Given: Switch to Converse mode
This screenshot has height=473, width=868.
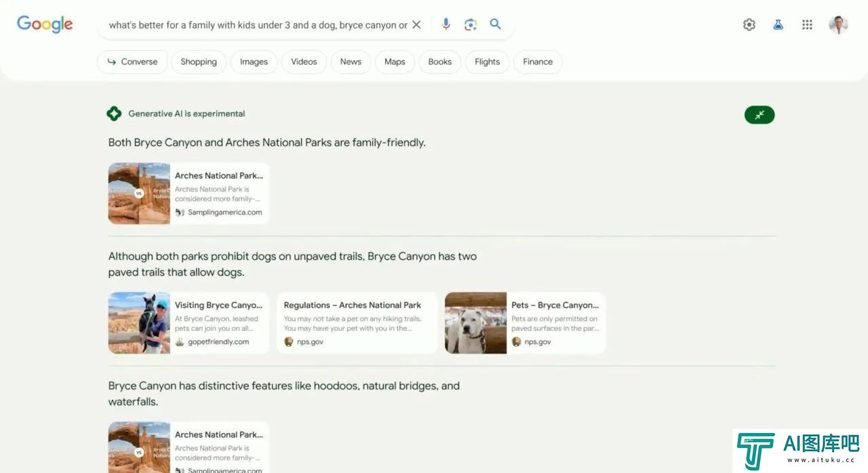Looking at the screenshot, I should click(x=132, y=62).
